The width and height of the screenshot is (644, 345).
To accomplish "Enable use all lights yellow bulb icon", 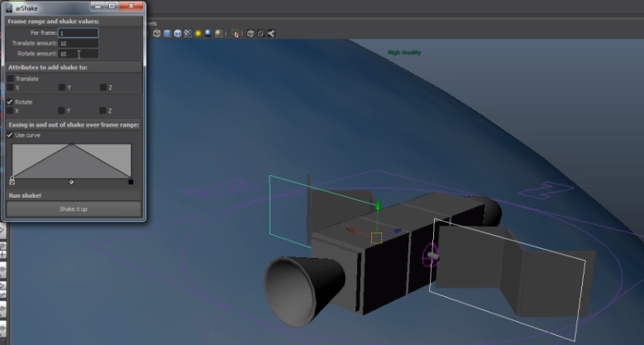I will point(198,34).
